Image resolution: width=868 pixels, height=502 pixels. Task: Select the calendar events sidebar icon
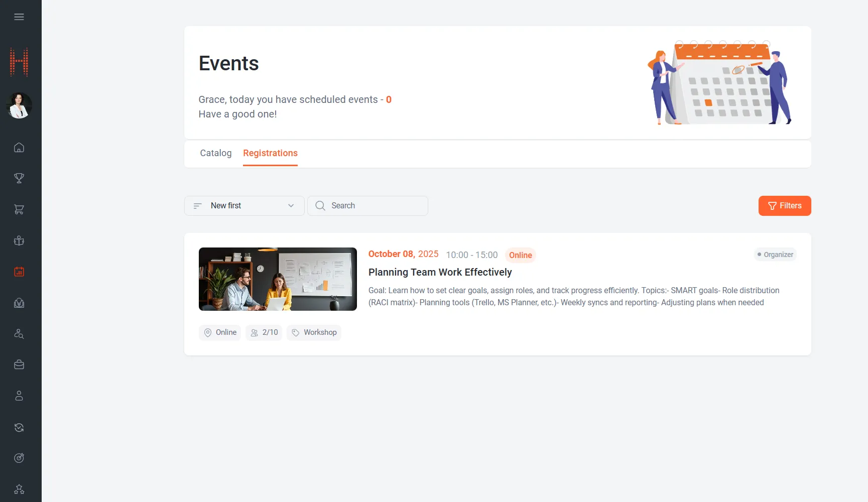click(19, 272)
